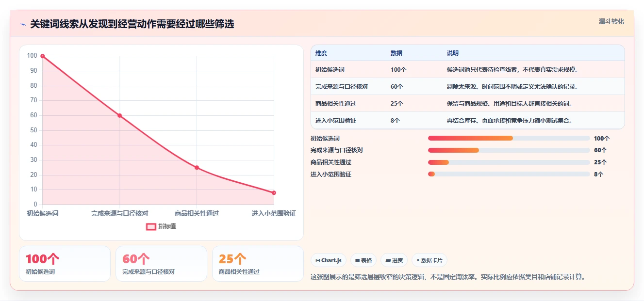Click the 进入小范围验证 label left of the progress bar
The image size is (644, 301).
(331, 174)
